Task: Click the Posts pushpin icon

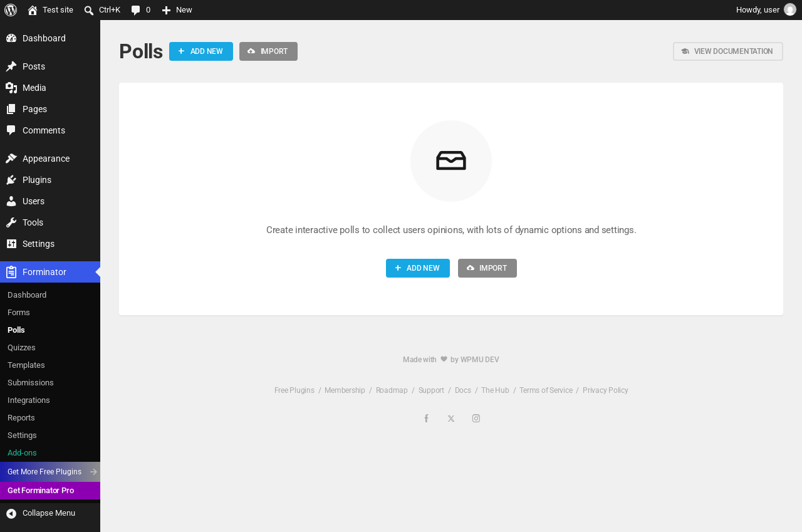Action: (11, 66)
